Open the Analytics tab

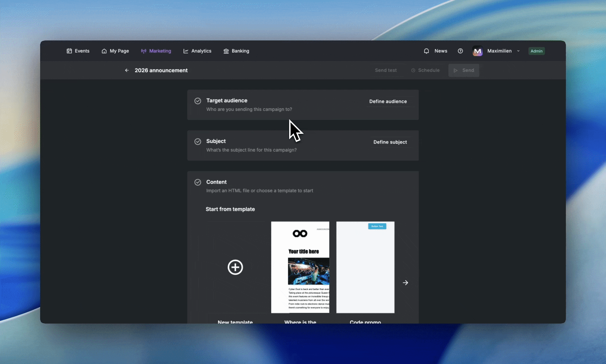(197, 51)
